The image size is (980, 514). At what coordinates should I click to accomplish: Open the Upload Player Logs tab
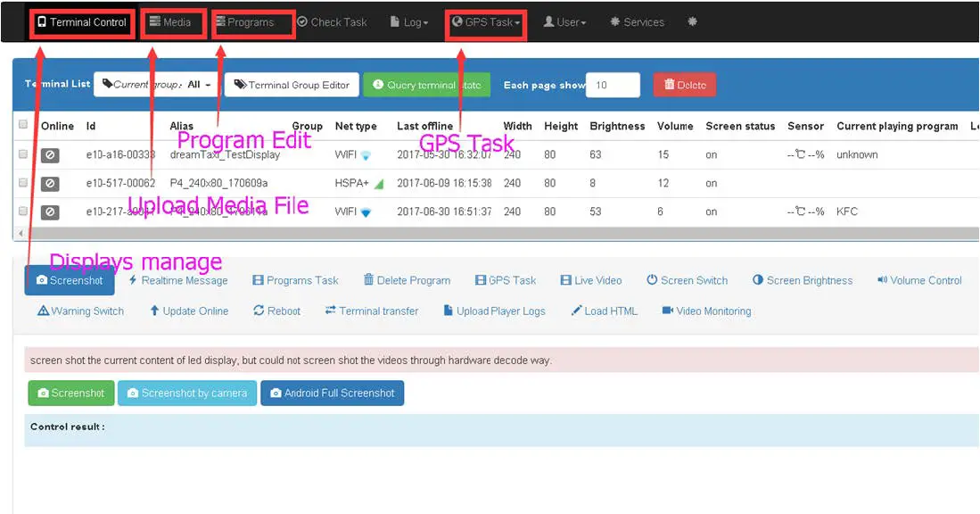pos(494,311)
